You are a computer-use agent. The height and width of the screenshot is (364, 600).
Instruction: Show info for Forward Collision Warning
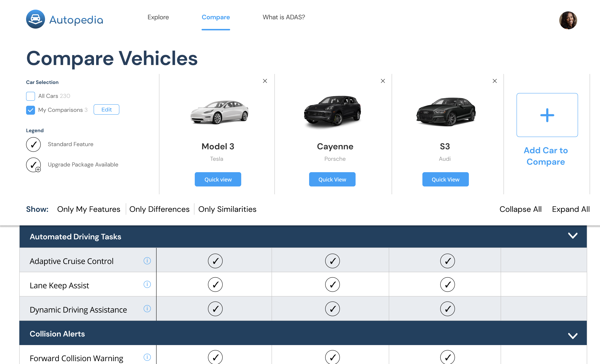click(147, 357)
